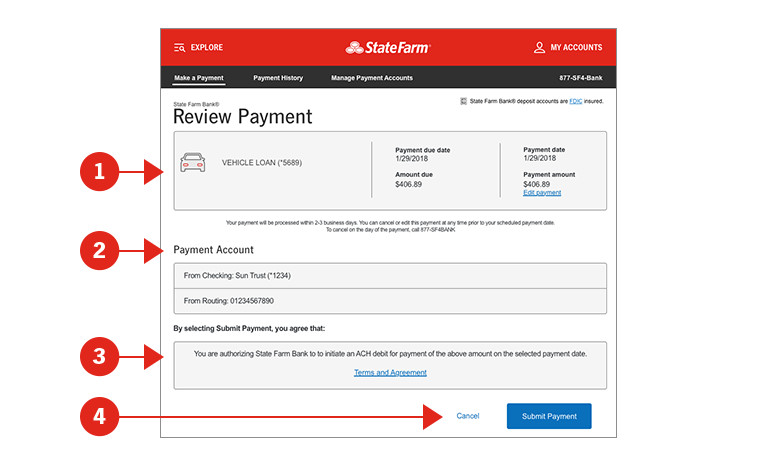The width and height of the screenshot is (777, 464).
Task: Click the Submit Payment button
Action: (549, 416)
